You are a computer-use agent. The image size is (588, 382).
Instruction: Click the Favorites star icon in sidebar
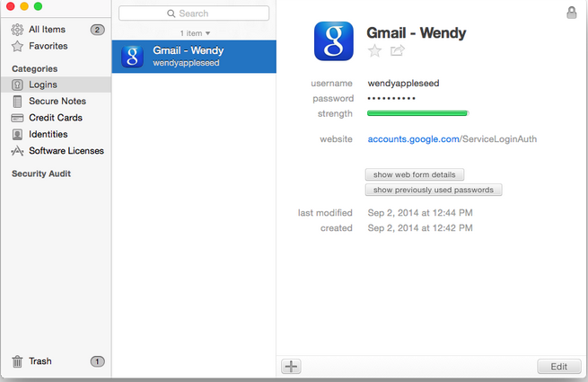pyautogui.click(x=17, y=46)
